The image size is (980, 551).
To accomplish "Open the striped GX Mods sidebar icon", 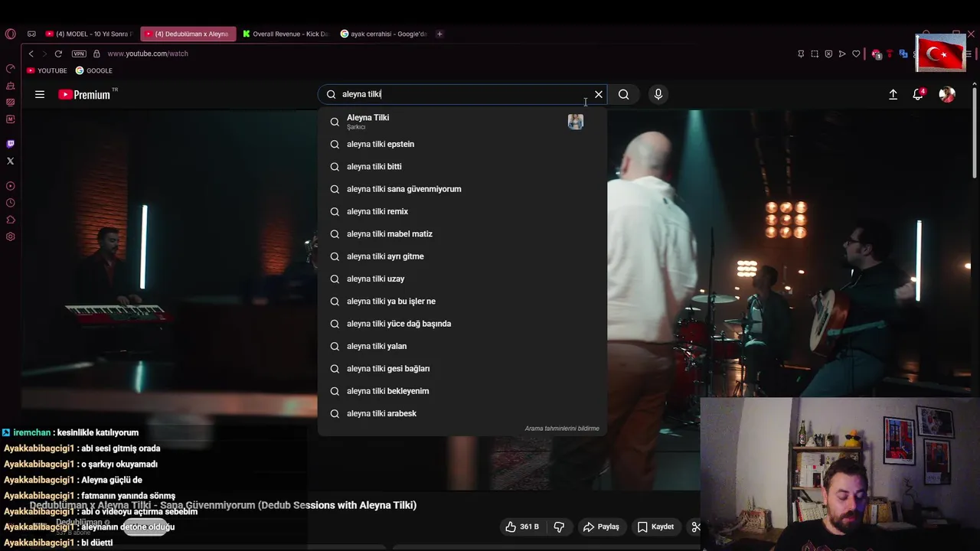I will [10, 103].
